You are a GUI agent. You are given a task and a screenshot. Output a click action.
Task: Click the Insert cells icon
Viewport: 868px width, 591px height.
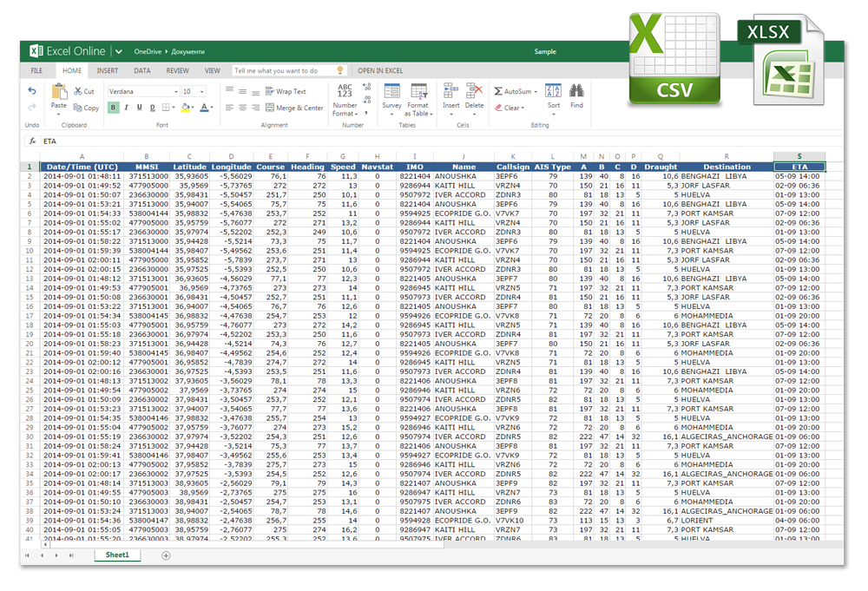tap(451, 91)
